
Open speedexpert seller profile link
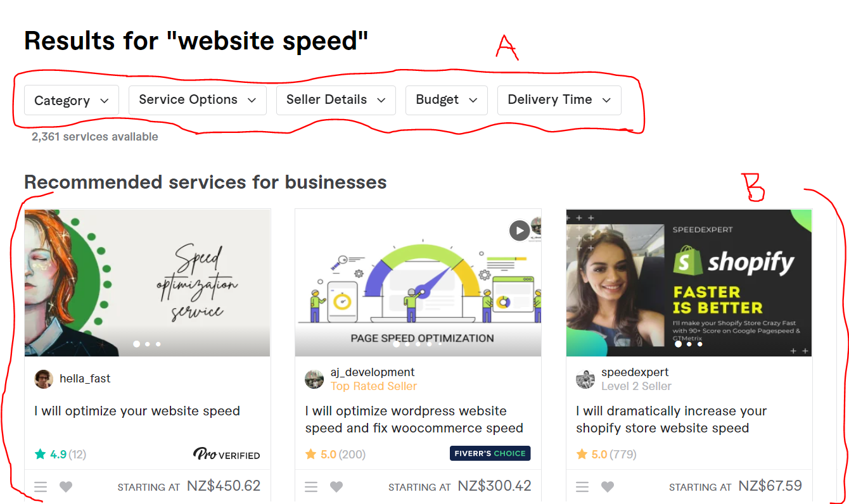coord(635,372)
